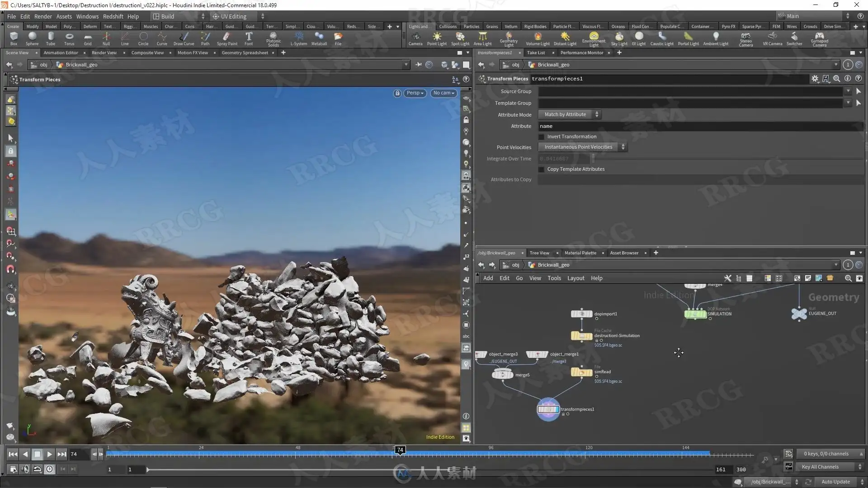Image resolution: width=868 pixels, height=488 pixels.
Task: Open the Persp viewport menu
Action: [x=415, y=93]
